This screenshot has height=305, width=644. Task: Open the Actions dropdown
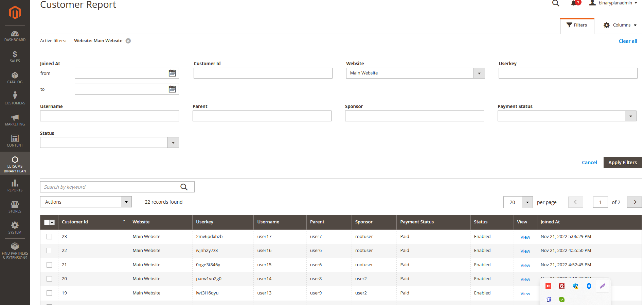(86, 202)
